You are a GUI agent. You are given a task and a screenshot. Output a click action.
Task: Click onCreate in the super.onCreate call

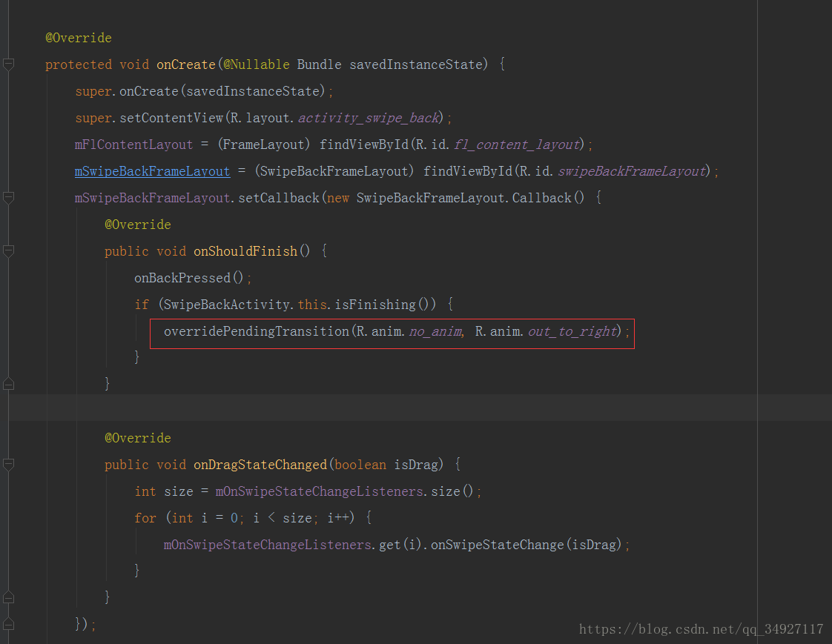[x=148, y=91]
